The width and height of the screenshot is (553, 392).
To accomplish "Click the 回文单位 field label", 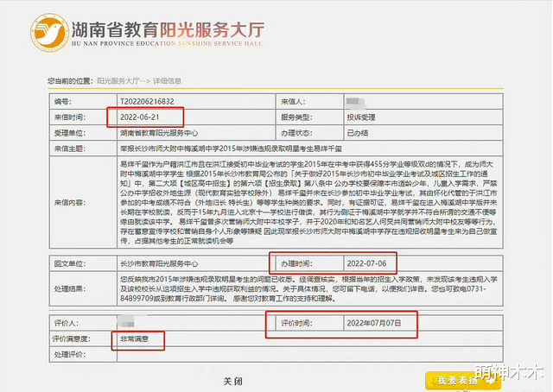I will pos(70,263).
